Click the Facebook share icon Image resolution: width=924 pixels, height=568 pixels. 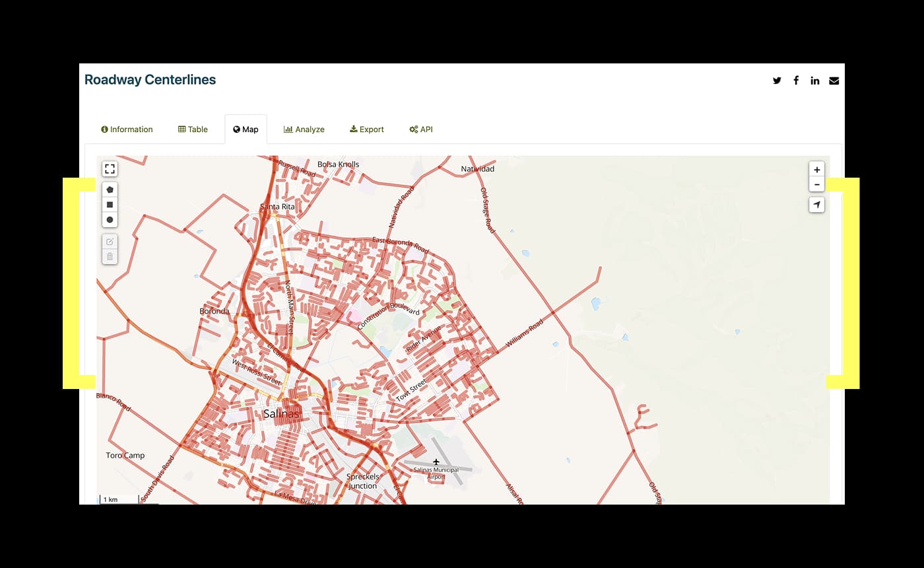click(x=796, y=81)
